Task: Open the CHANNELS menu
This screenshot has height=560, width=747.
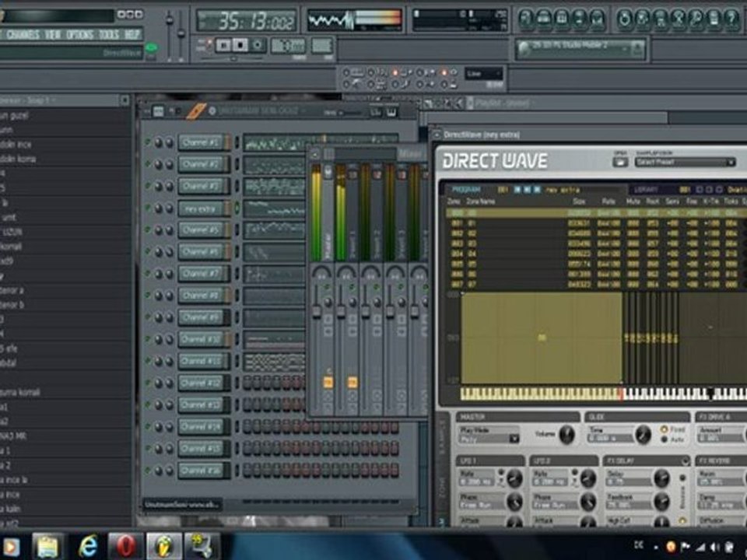Action: [23, 34]
